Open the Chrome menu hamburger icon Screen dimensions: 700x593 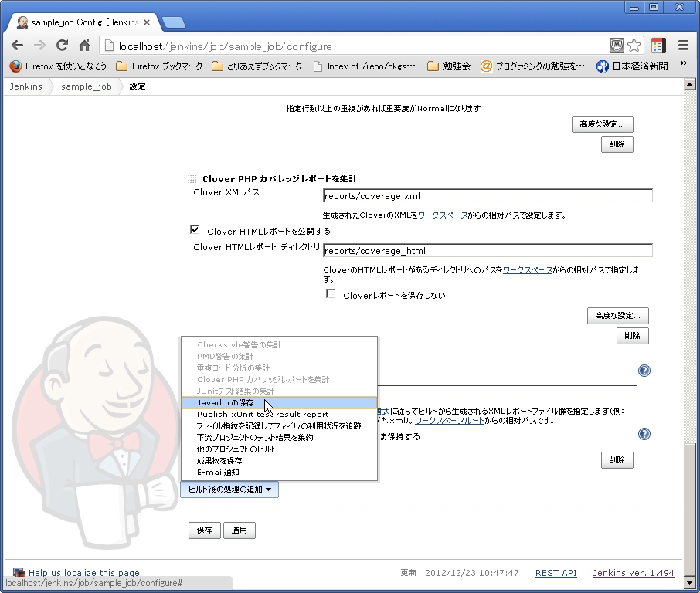[683, 46]
